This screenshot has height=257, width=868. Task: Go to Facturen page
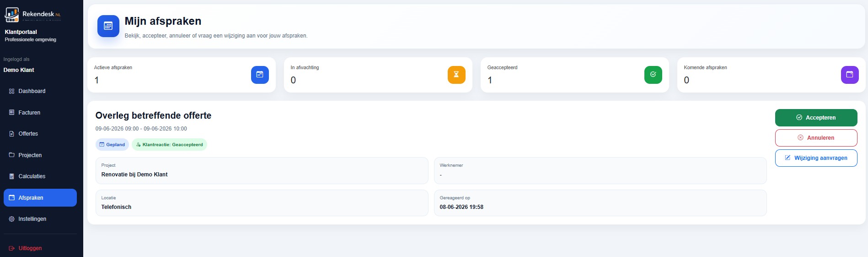tap(40, 112)
